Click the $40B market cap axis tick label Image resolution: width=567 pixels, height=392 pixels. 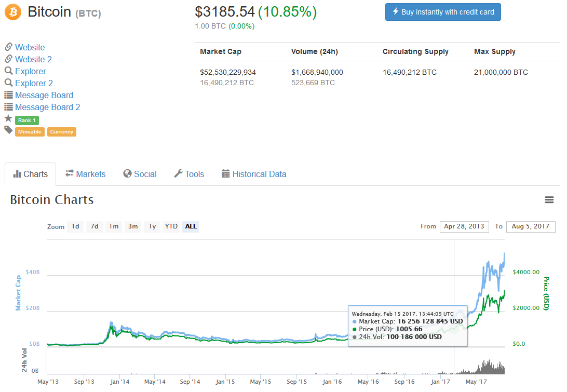[x=33, y=272]
